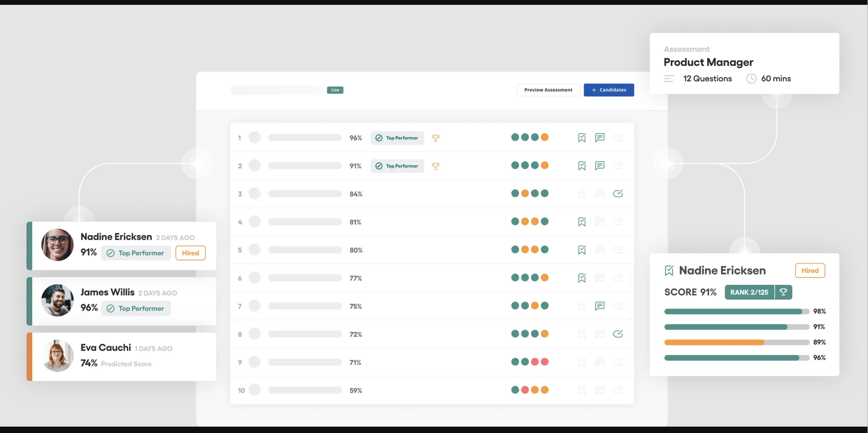This screenshot has height=433, width=868.
Task: Click the bookmark icon in row 7
Action: [582, 306]
